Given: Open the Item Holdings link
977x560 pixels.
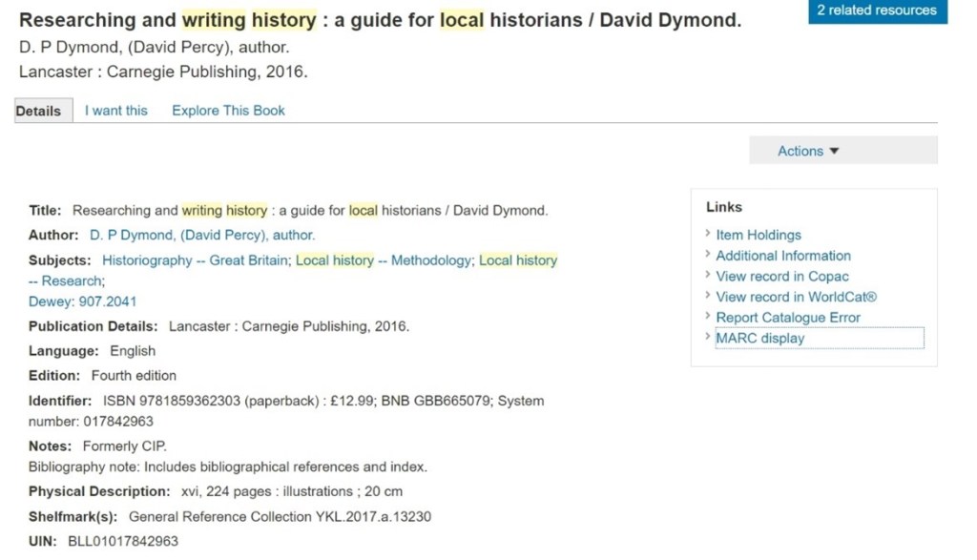Looking at the screenshot, I should [x=759, y=235].
